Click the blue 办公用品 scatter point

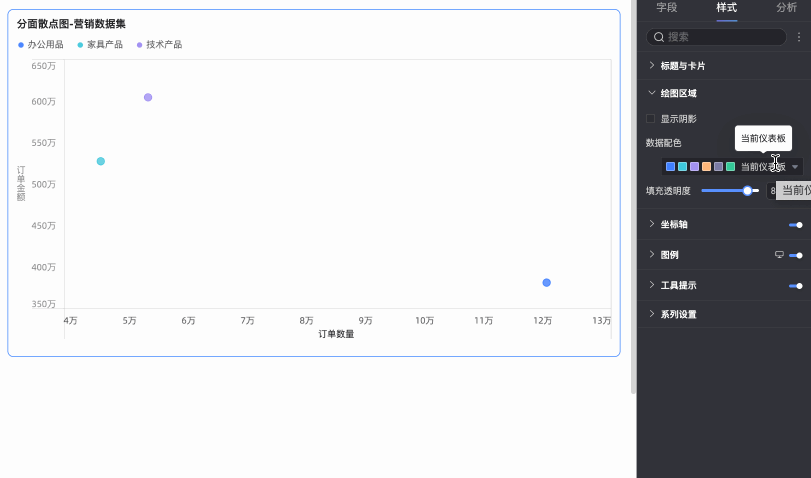pyautogui.click(x=547, y=282)
